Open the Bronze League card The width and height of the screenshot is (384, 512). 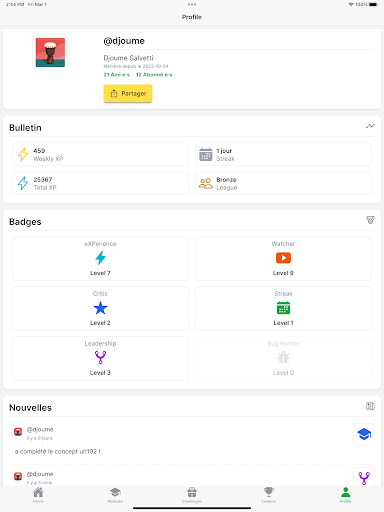coord(283,183)
